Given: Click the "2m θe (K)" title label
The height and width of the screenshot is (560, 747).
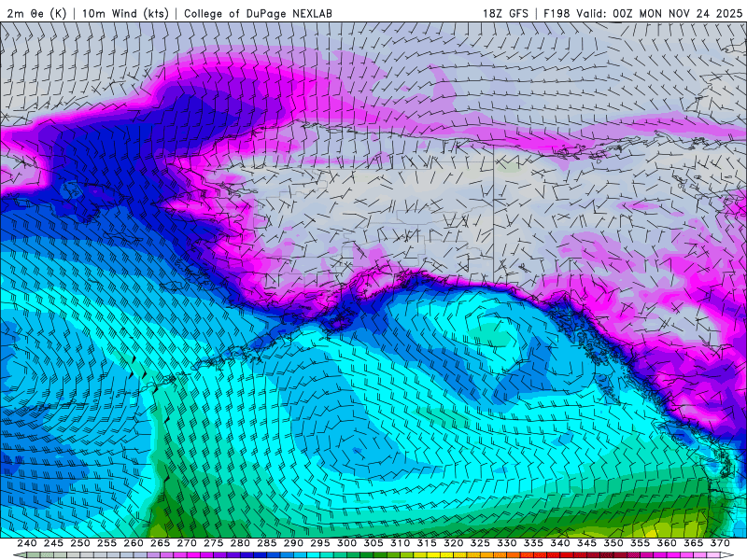Looking at the screenshot, I should [x=36, y=13].
